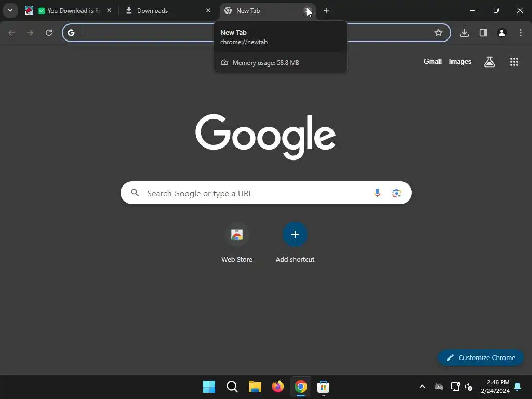532x399 pixels.
Task: Open the profile avatar menu
Action: (x=502, y=33)
